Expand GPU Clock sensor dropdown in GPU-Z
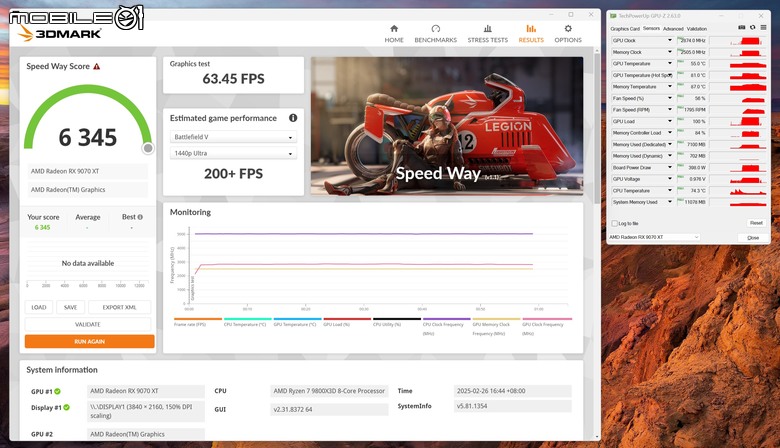Screen dimensions: 780x448 point(670,40)
